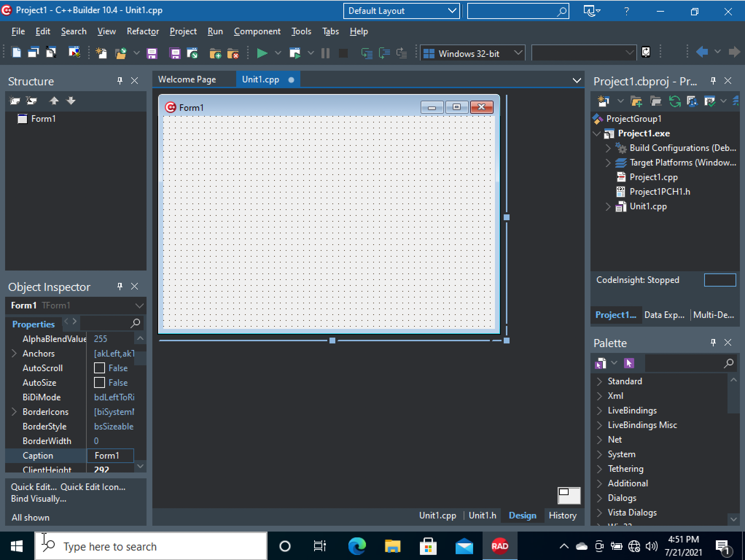The width and height of the screenshot is (745, 560).
Task: Open the Refactor menu
Action: pyautogui.click(x=143, y=31)
